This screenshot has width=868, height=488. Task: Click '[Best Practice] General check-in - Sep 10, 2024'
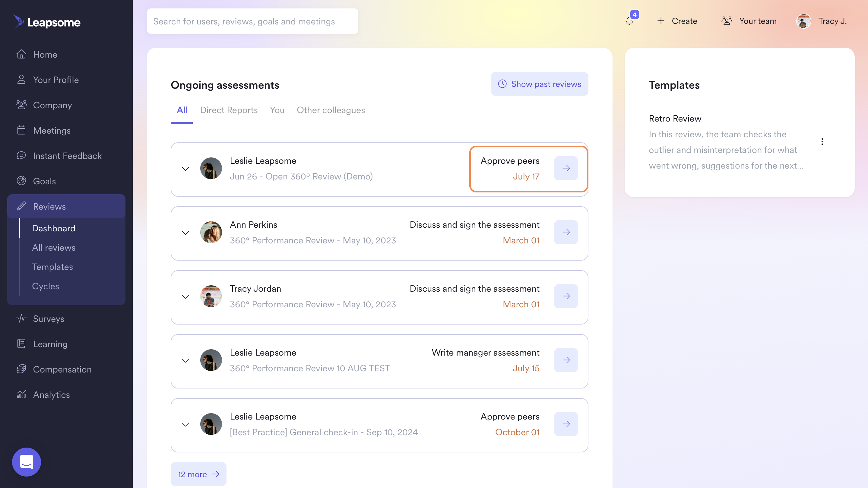pyautogui.click(x=324, y=433)
